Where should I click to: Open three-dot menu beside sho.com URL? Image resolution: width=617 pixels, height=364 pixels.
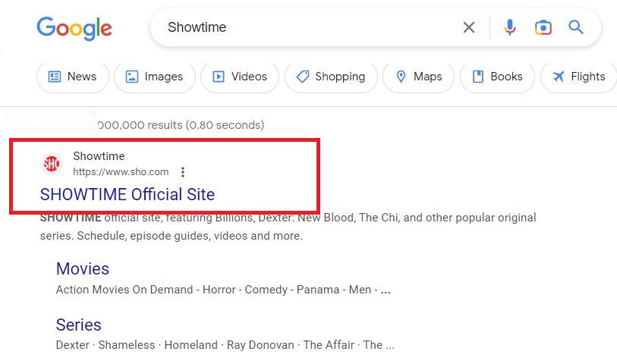click(183, 172)
